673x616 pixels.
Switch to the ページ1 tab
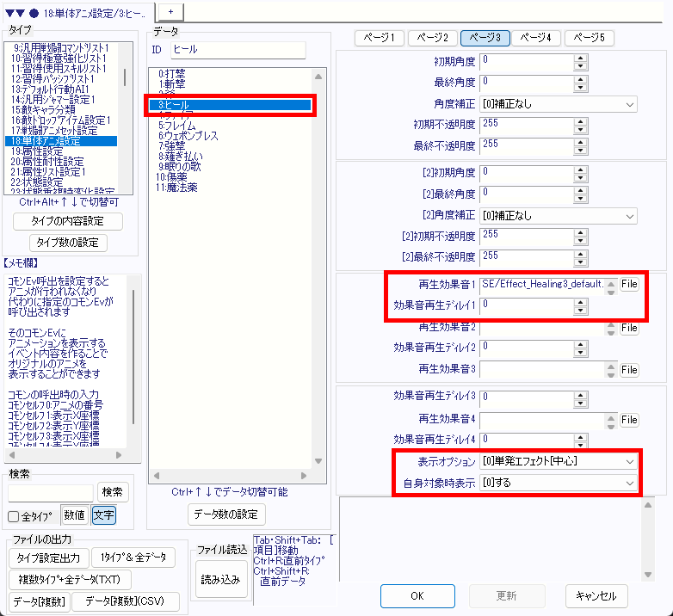[380, 38]
